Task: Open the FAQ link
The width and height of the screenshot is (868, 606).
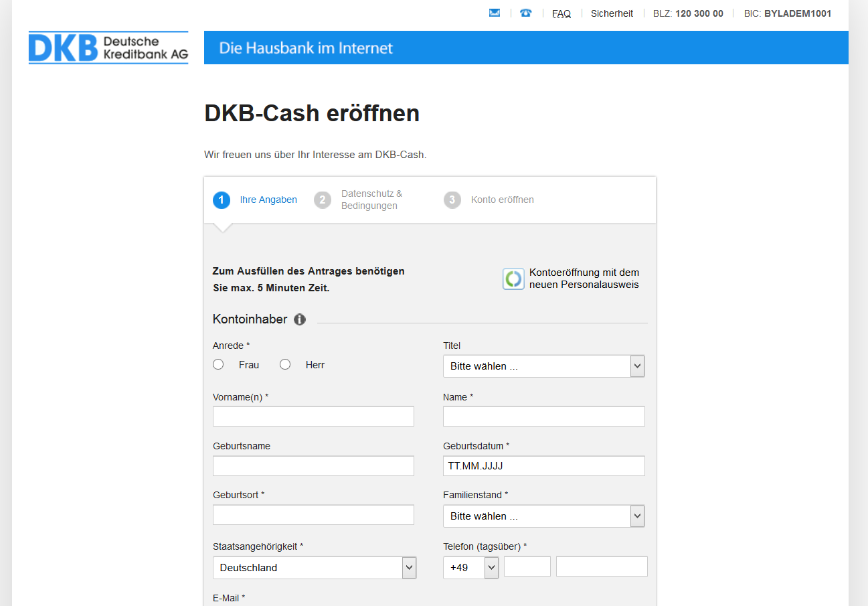Action: (561, 13)
